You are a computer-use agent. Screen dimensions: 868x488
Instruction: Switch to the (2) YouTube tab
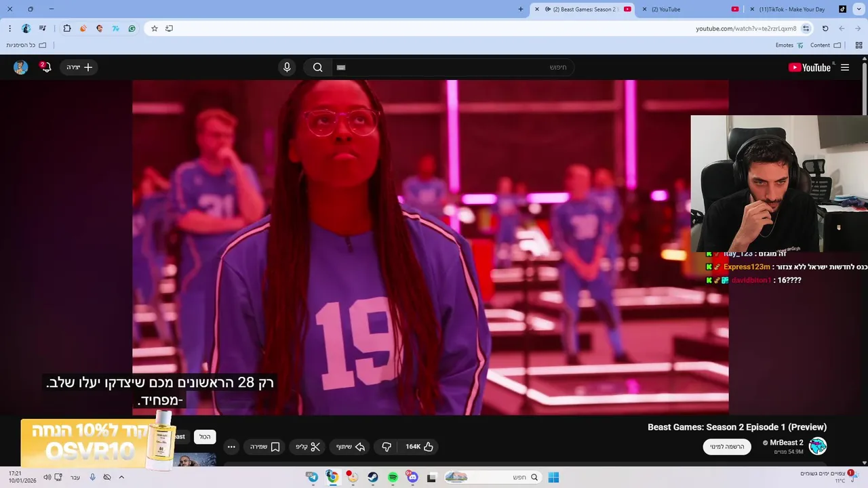click(x=690, y=9)
